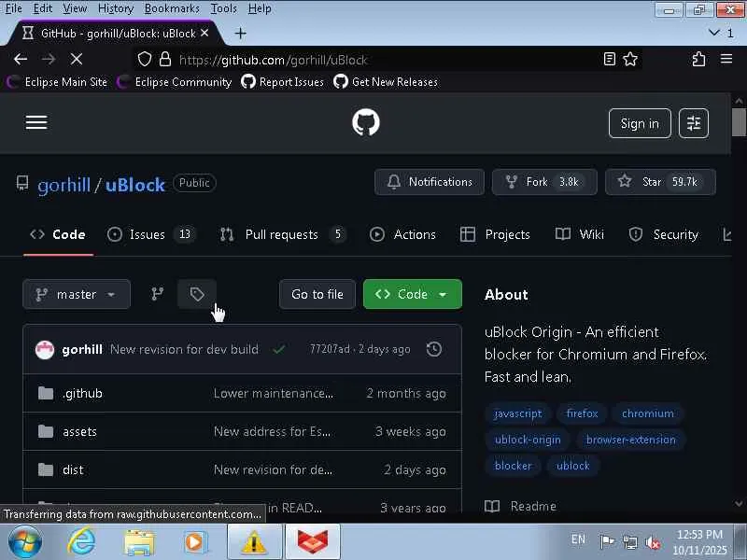
Task: Open appearance settings icon beside Sign in
Action: [694, 123]
